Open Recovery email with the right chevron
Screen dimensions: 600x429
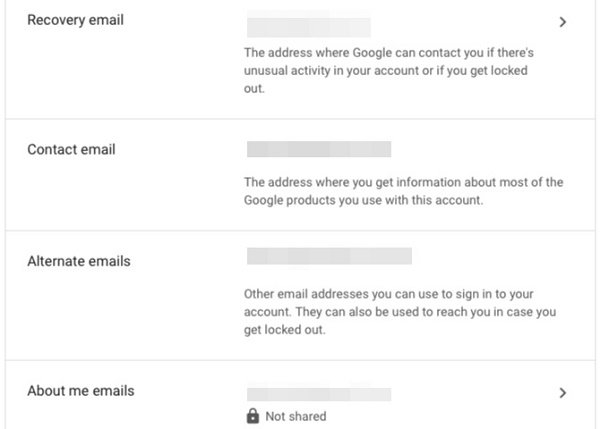[563, 21]
